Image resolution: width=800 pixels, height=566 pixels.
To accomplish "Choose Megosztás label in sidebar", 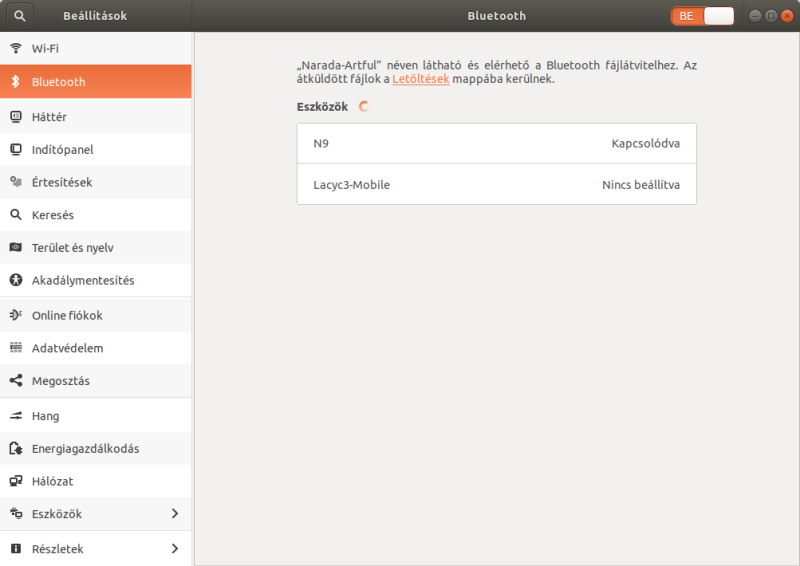I will tap(61, 381).
